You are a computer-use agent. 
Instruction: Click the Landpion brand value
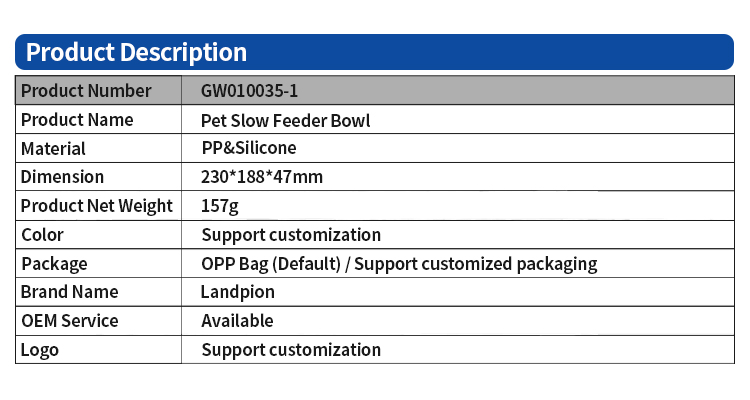tap(238, 292)
